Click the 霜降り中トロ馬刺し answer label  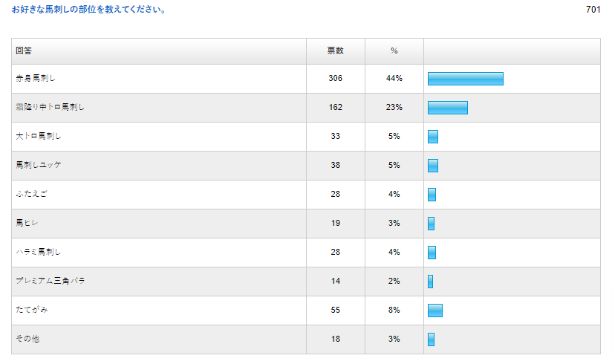pyautogui.click(x=51, y=108)
